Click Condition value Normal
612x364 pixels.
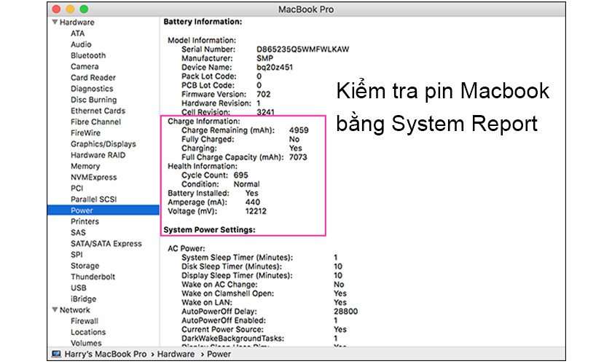coord(247,183)
